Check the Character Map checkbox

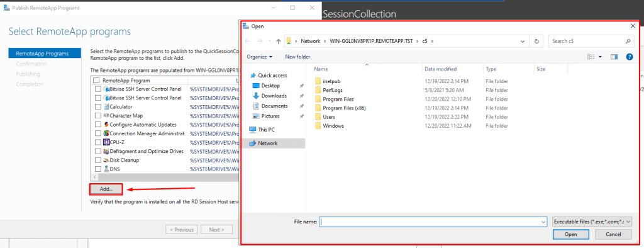click(x=97, y=116)
